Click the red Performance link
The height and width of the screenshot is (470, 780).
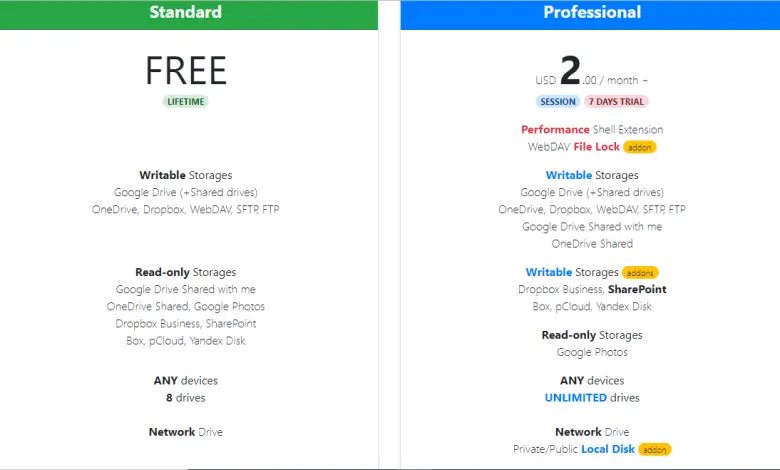(x=555, y=130)
